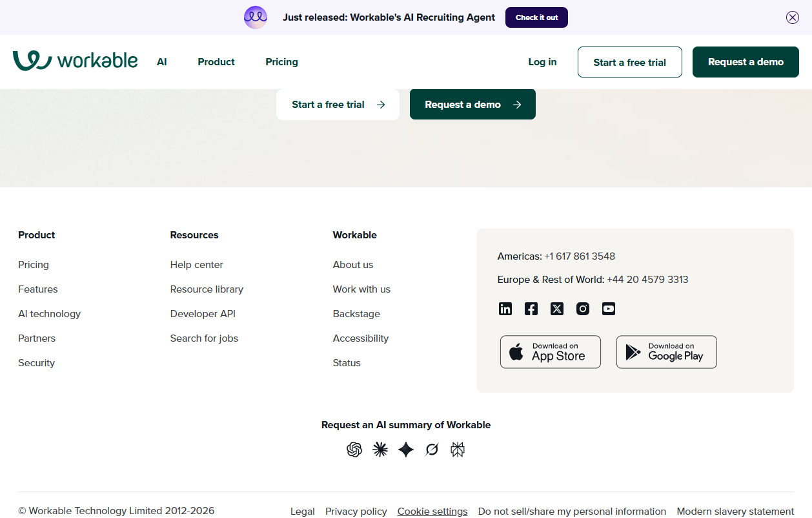Click the 'Product' footer column heading
This screenshot has width=812, height=518.
37,235
